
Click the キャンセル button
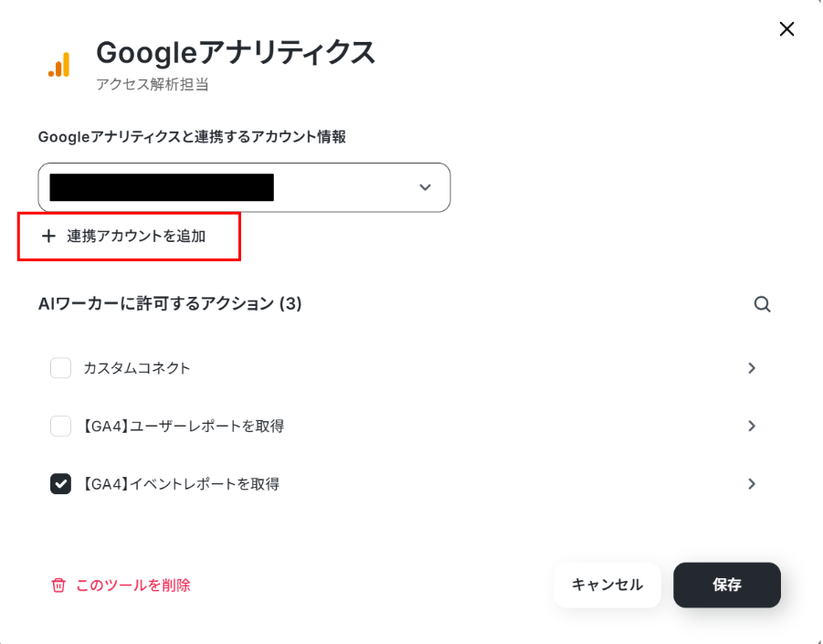point(607,585)
